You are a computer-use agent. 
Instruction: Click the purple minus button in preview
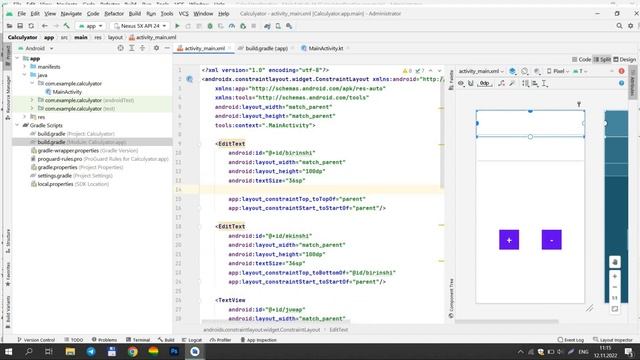551,240
